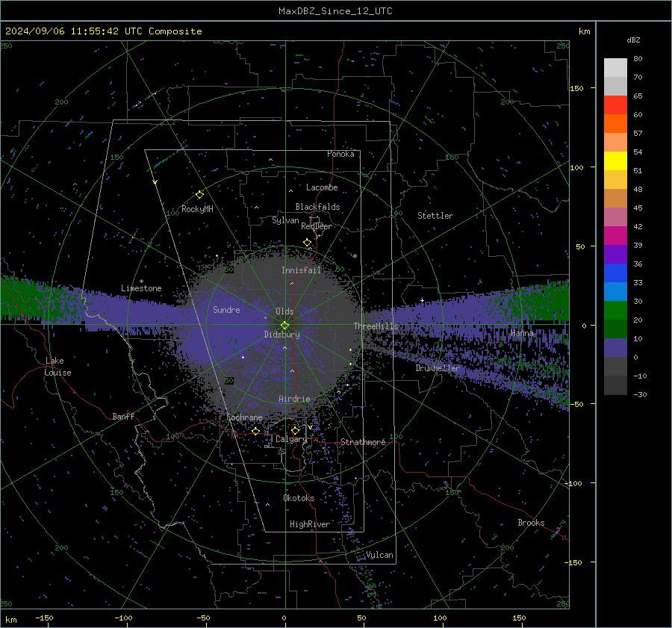Select the magenta swatch in dBZ legend
Screen dimensions: 672x628
click(x=615, y=235)
